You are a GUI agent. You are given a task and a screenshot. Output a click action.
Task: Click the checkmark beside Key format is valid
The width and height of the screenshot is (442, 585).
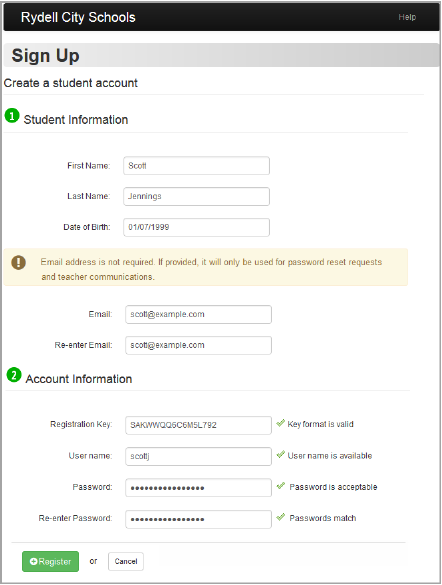point(280,423)
